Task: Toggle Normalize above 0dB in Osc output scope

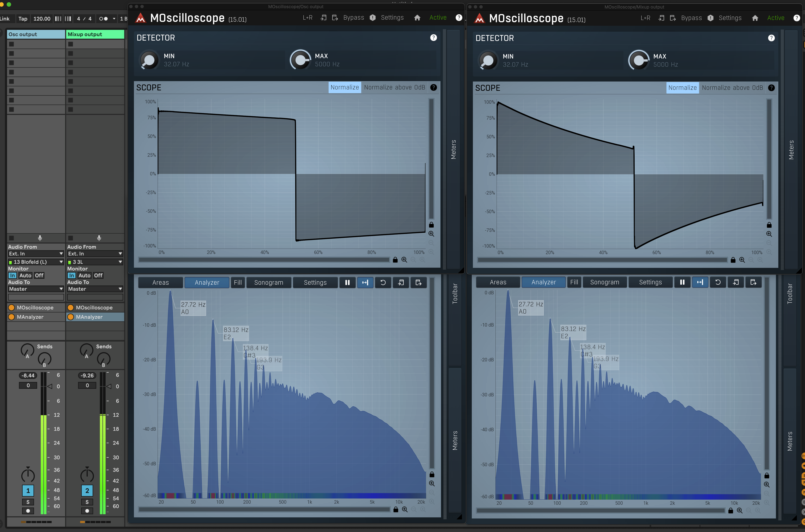Action: click(395, 87)
